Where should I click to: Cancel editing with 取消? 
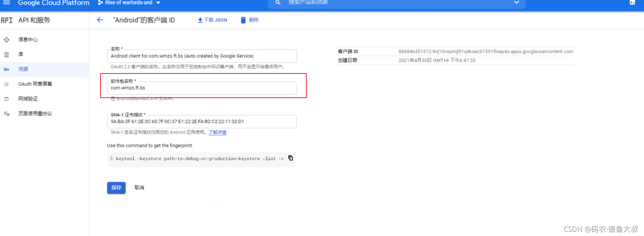[x=139, y=188]
